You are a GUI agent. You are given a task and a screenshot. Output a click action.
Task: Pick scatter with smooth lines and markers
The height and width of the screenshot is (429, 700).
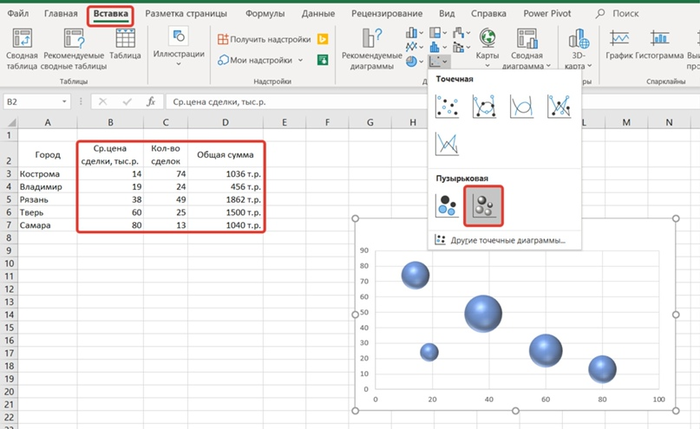[485, 106]
